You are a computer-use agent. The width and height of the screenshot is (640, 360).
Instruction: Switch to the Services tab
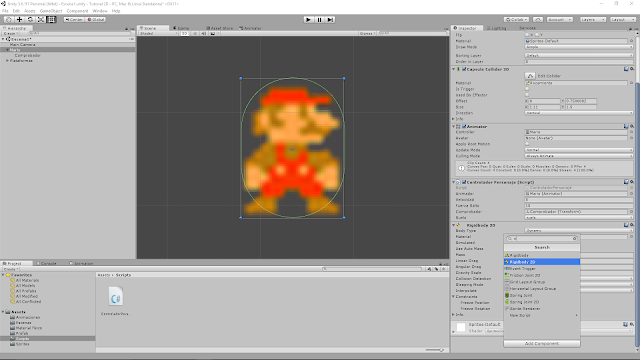[x=527, y=28]
